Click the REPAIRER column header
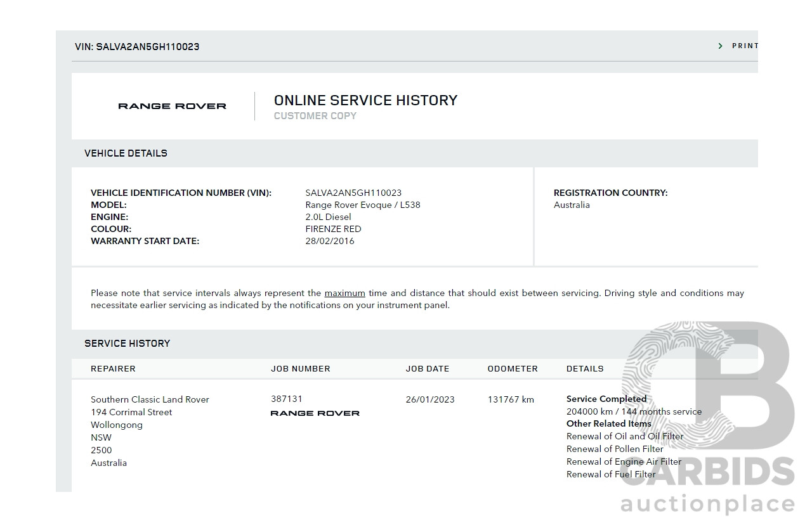This screenshot has width=812, height=523. pos(113,368)
